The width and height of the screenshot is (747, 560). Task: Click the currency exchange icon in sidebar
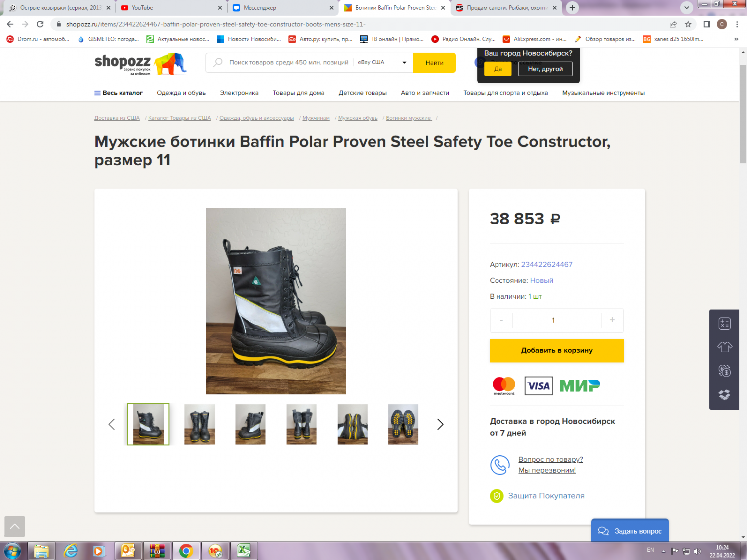tap(724, 370)
